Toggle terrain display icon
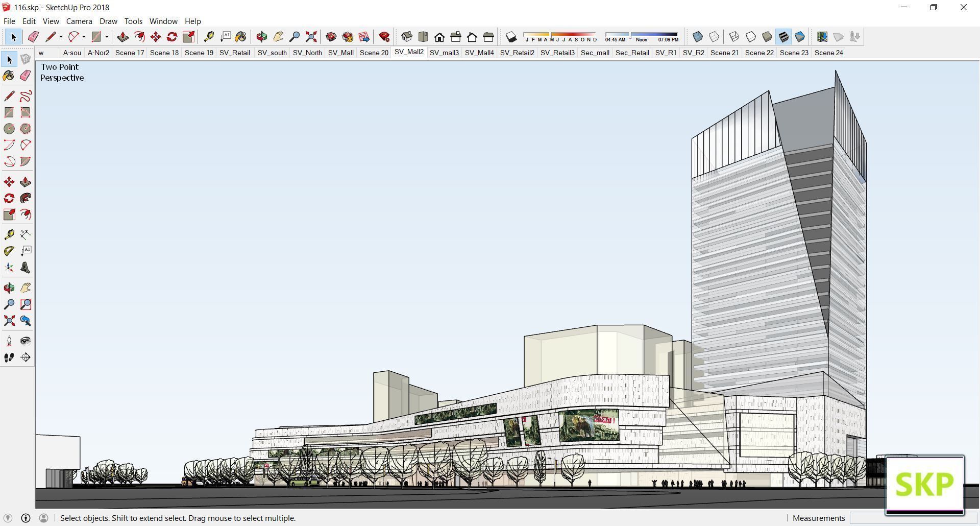 (839, 37)
